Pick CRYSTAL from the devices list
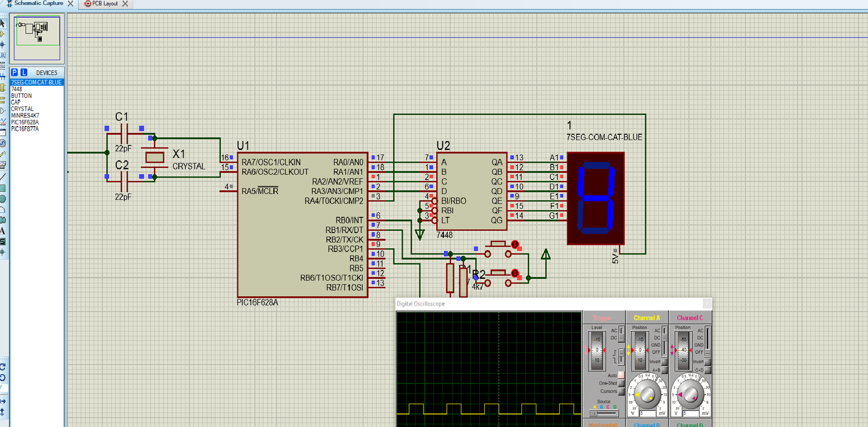 [x=23, y=109]
